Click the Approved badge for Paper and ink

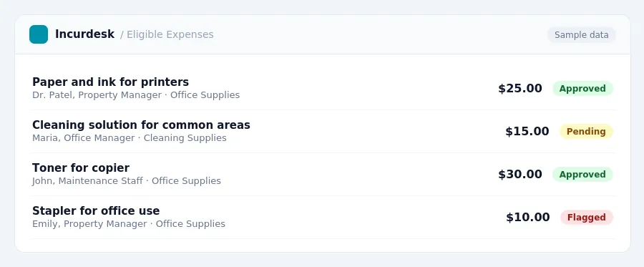pyautogui.click(x=582, y=88)
